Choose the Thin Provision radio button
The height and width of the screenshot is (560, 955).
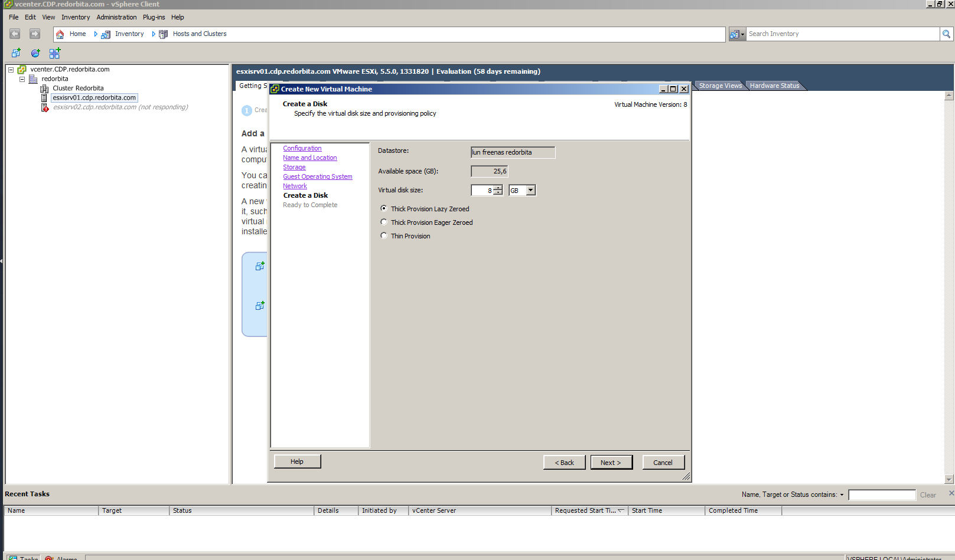[384, 236]
